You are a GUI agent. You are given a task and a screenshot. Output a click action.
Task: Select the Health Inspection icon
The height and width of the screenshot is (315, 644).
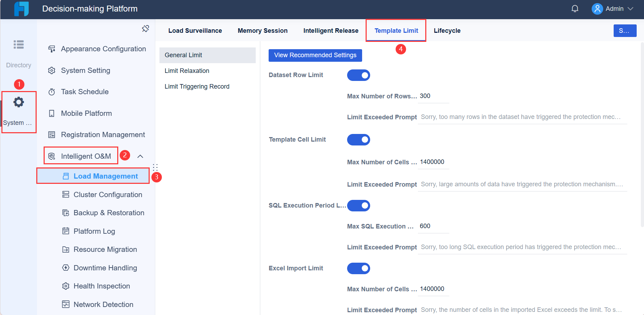coord(66,286)
